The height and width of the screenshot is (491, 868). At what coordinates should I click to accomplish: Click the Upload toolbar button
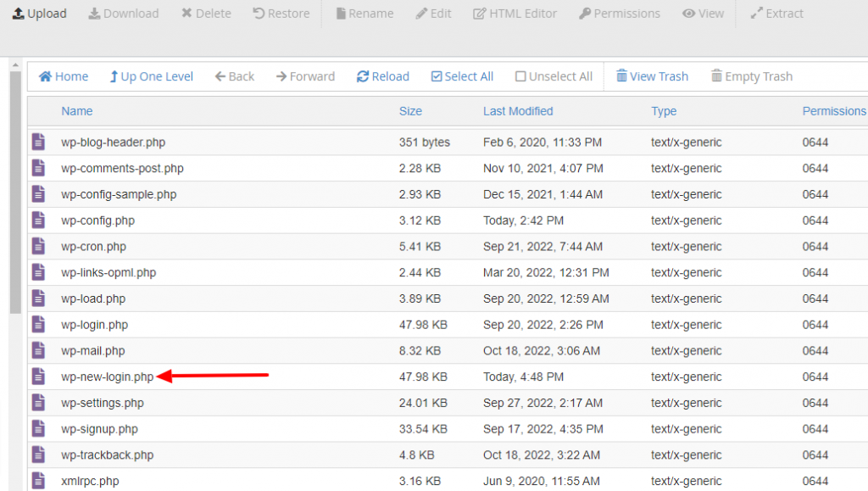point(39,14)
